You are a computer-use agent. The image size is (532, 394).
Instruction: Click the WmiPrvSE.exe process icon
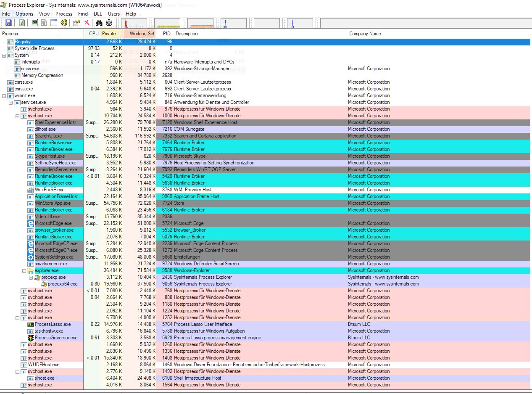click(31, 190)
